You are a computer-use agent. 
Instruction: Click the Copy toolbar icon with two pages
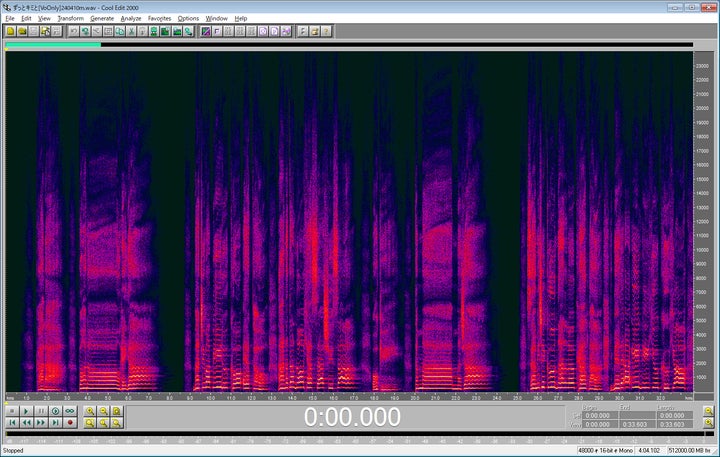120,31
